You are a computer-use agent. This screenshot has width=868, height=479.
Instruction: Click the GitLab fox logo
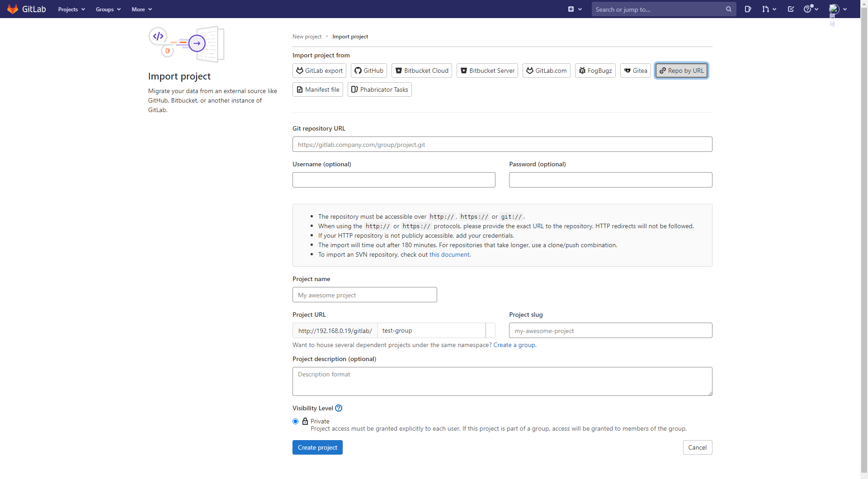point(13,9)
